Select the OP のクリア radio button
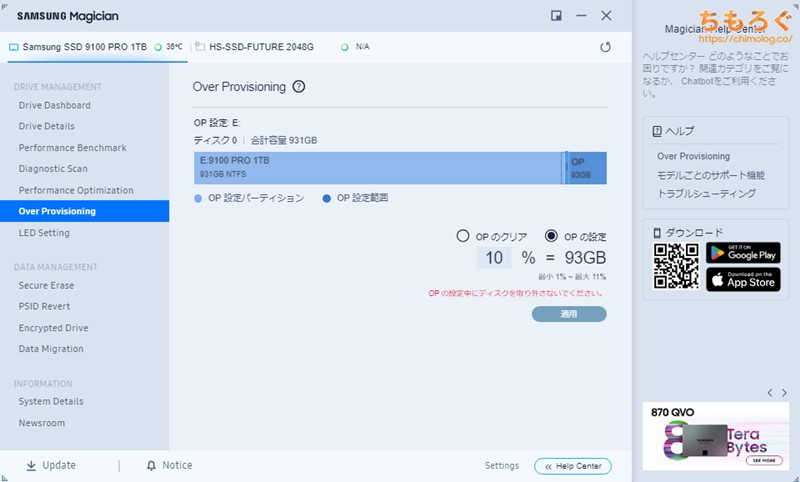 (x=462, y=236)
